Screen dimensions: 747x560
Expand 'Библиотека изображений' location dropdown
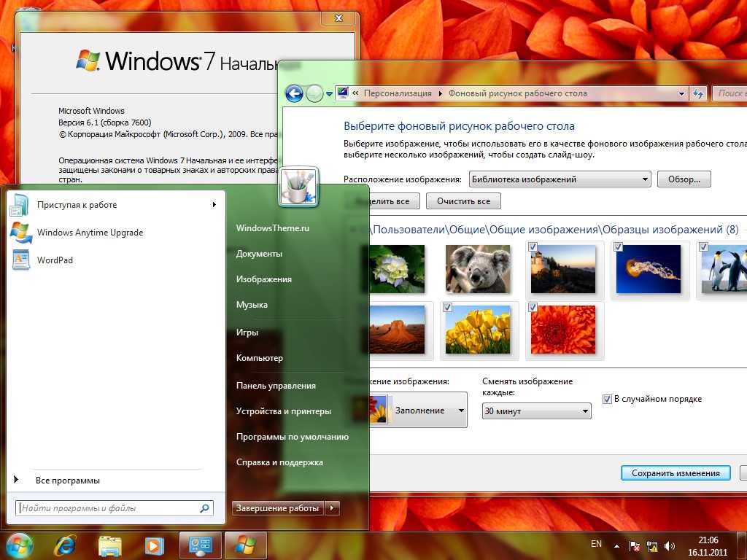(560, 179)
